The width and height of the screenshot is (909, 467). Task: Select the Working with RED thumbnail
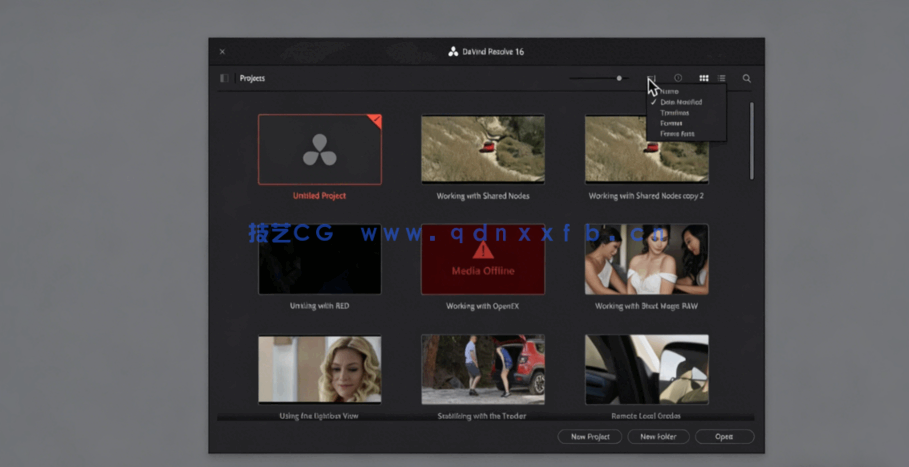tap(320, 259)
